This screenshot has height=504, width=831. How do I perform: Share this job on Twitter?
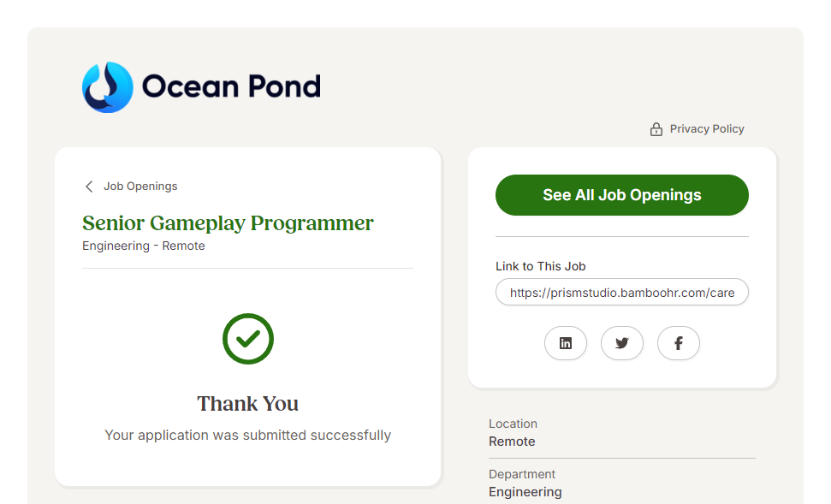click(622, 343)
